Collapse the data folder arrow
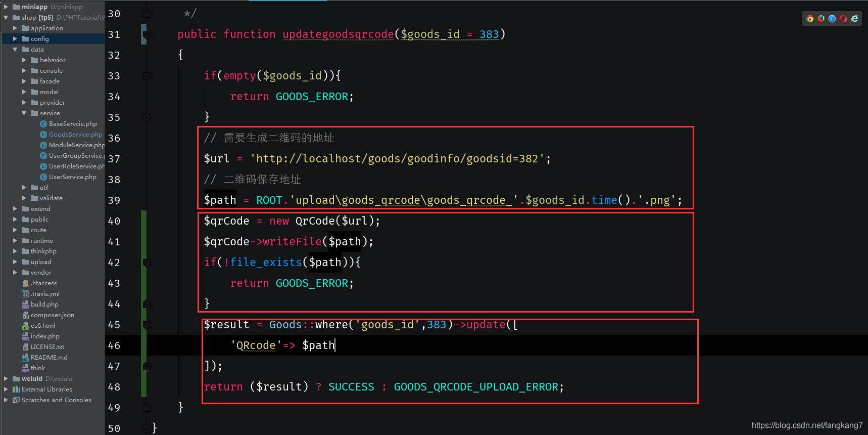 click(x=15, y=50)
